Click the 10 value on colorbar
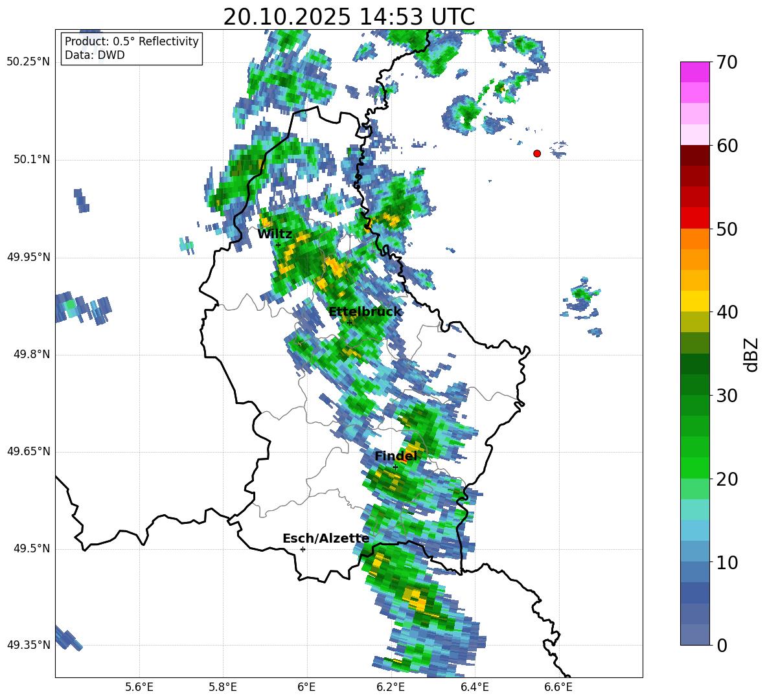The width and height of the screenshot is (767, 700). [x=727, y=562]
